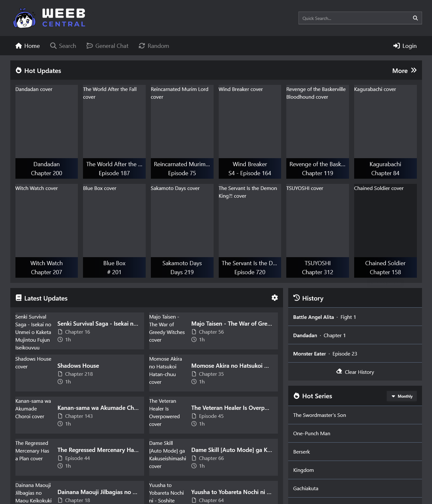Viewport: 432px width, 504px height.
Task: Open General Chat from navbar
Action: 107,46
